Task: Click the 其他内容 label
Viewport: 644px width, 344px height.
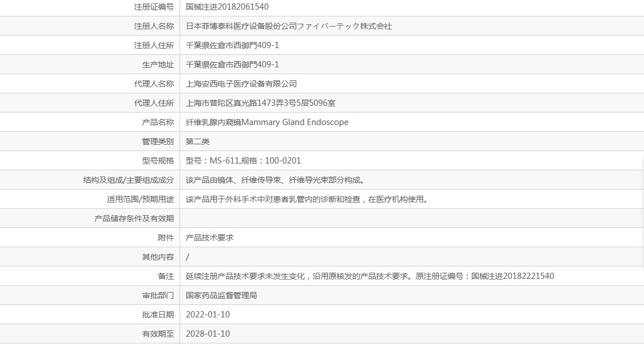Action: pos(158,257)
